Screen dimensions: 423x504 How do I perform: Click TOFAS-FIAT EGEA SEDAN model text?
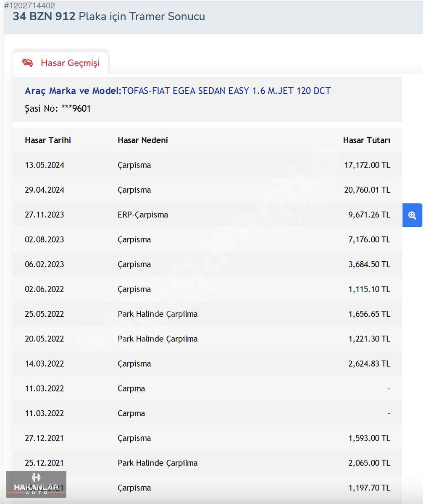pyautogui.click(x=226, y=91)
